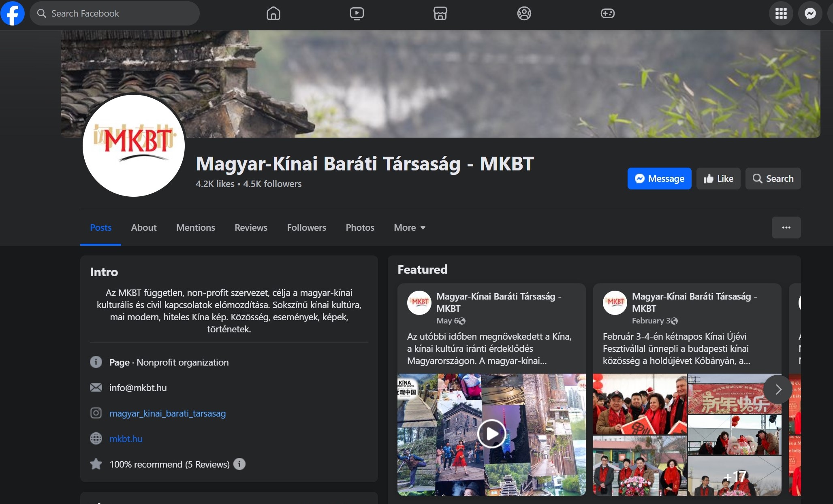Open the group photo with red scarves
Image resolution: width=833 pixels, height=504 pixels.
click(x=640, y=404)
